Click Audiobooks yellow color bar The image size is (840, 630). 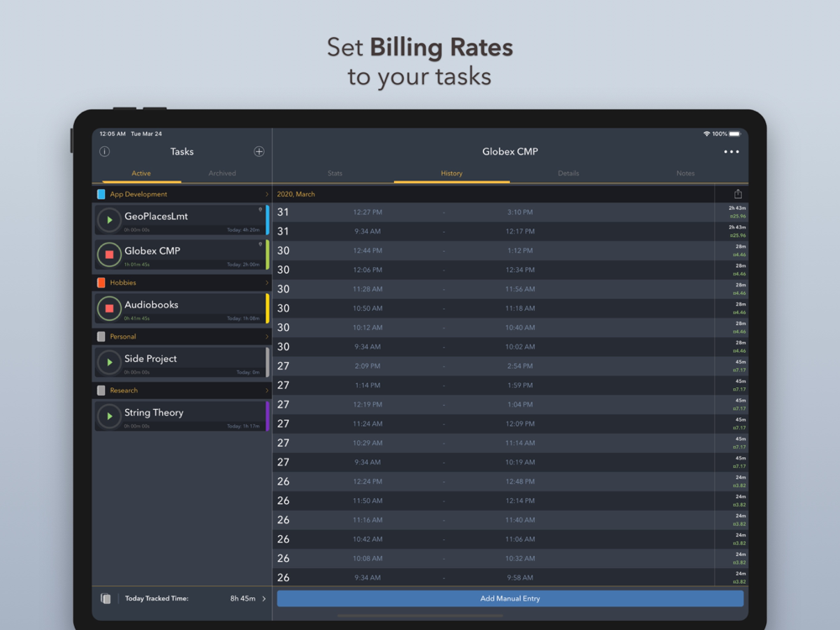267,308
